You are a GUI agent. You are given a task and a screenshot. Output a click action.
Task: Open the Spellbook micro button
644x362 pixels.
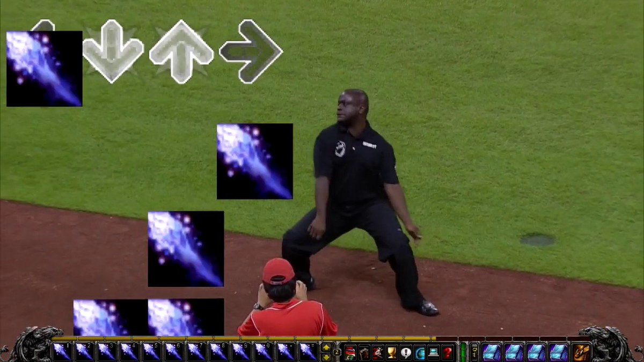(364, 353)
